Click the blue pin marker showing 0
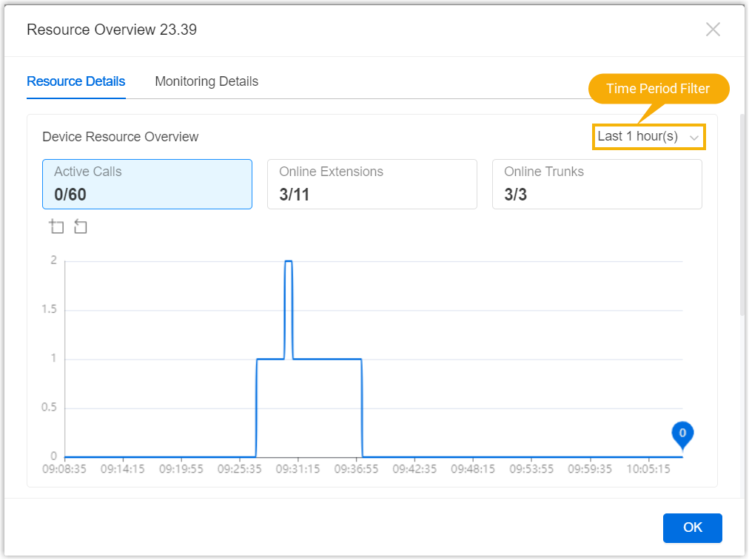 point(682,434)
